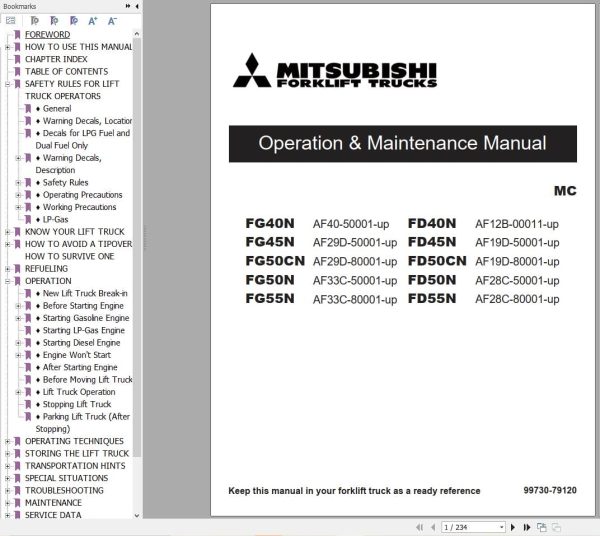Click the OPERATION bookmark flag icon
This screenshot has height=536, width=600.
(x=17, y=281)
